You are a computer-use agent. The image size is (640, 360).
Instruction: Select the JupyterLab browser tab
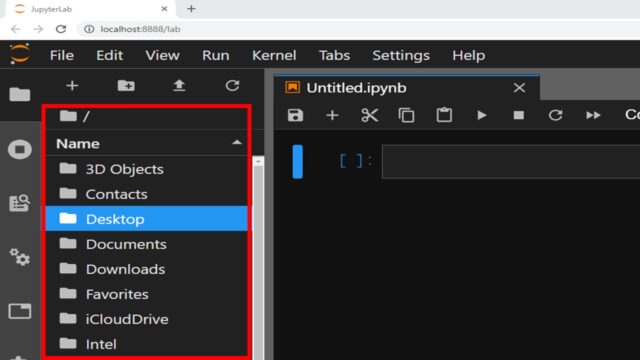(92, 9)
